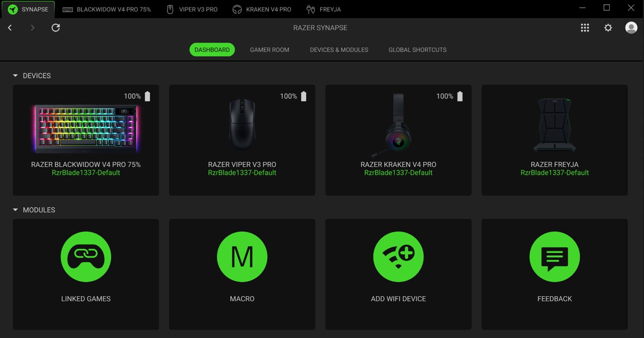Click the ADD WIFI DEVICE label

(x=398, y=299)
